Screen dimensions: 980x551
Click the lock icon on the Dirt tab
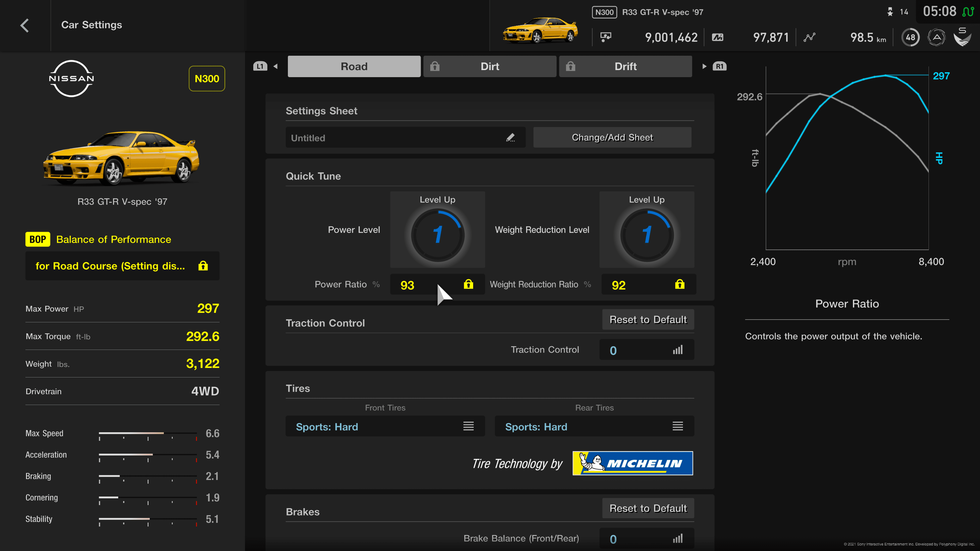pyautogui.click(x=435, y=66)
